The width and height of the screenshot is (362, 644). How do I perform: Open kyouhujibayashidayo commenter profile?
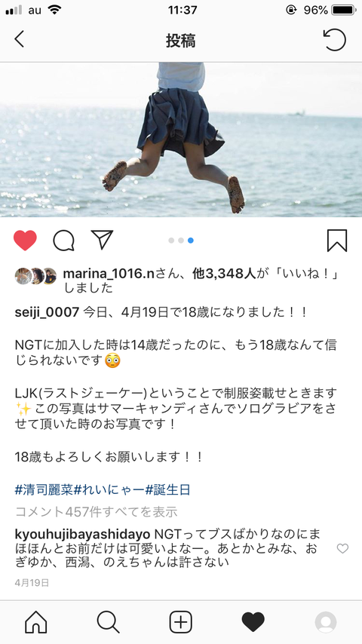pyautogui.click(x=82, y=535)
